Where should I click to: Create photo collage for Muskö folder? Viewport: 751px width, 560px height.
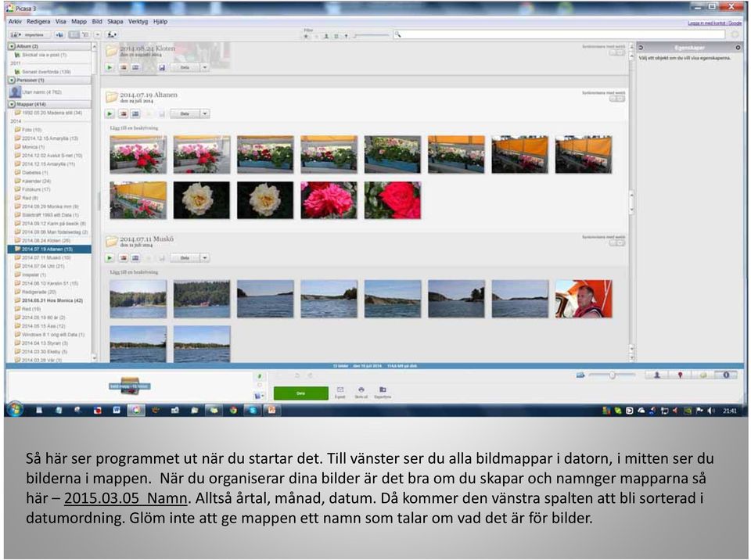click(x=123, y=258)
